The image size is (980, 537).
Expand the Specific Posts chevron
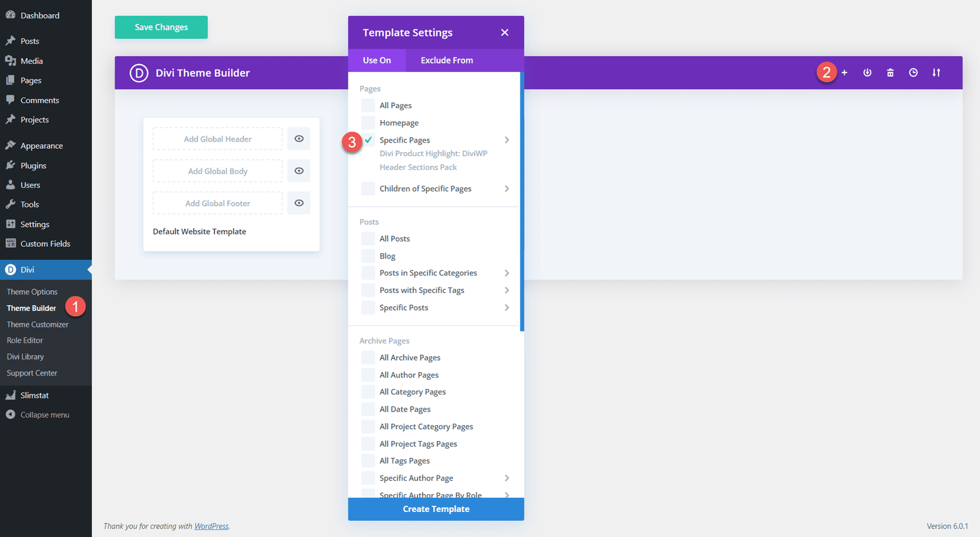click(507, 307)
